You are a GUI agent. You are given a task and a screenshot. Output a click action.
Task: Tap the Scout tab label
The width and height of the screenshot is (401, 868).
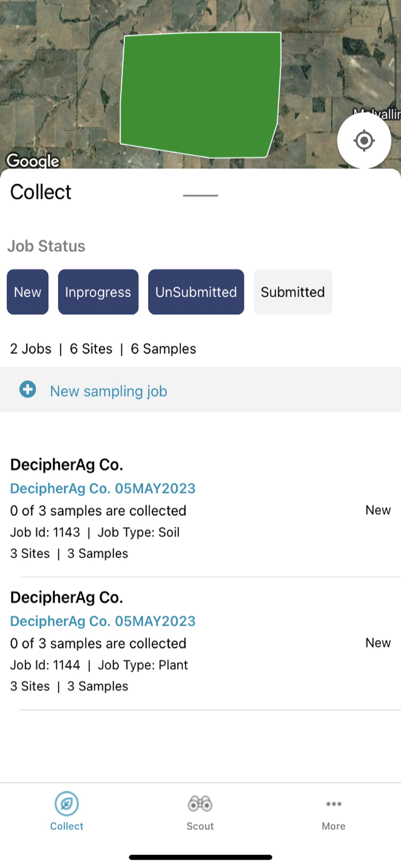point(200,826)
